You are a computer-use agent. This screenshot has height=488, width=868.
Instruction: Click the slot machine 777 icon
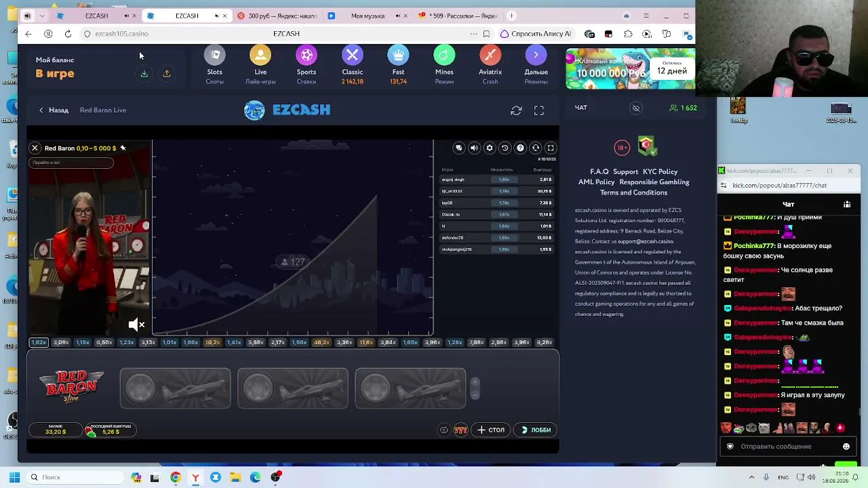460,430
